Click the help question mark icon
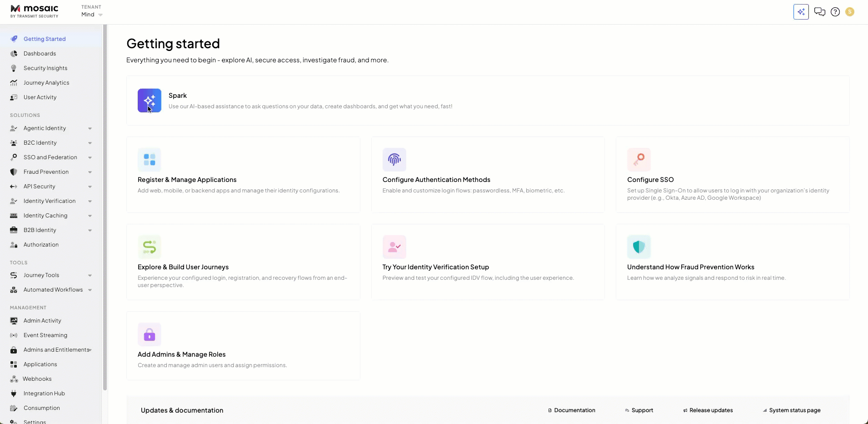 point(835,12)
